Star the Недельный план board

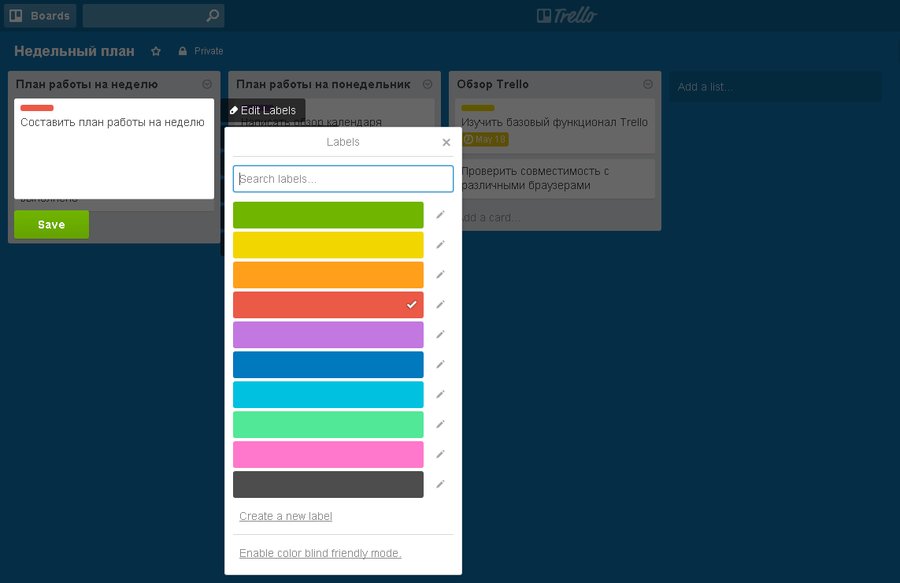click(156, 51)
